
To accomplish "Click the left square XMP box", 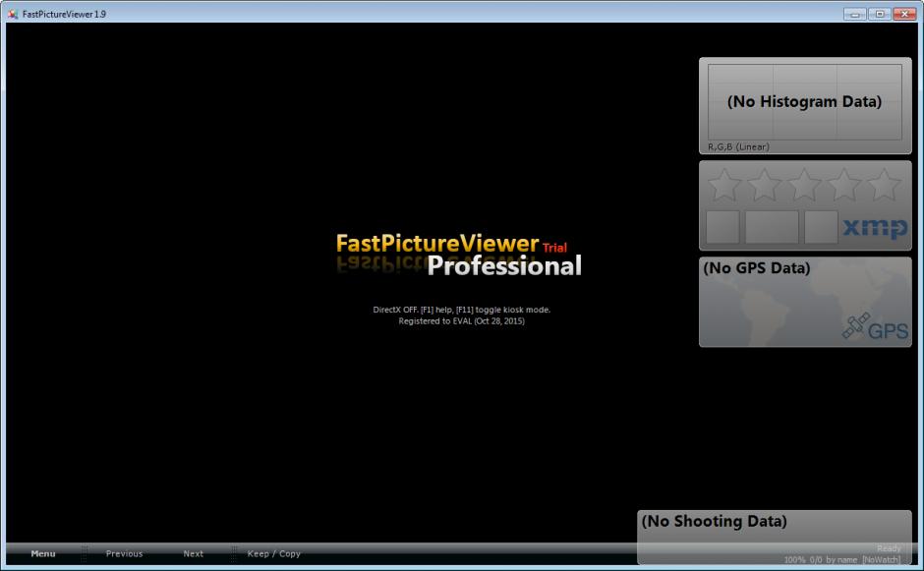I will [723, 227].
